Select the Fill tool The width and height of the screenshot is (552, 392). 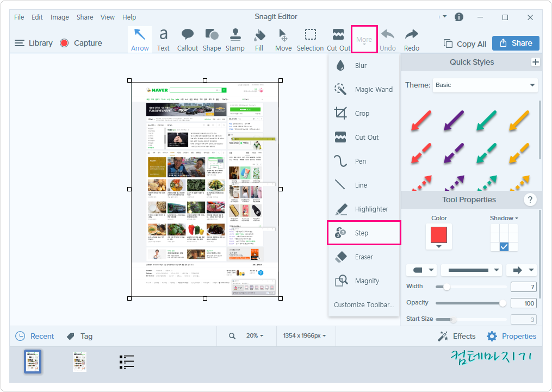click(259, 40)
